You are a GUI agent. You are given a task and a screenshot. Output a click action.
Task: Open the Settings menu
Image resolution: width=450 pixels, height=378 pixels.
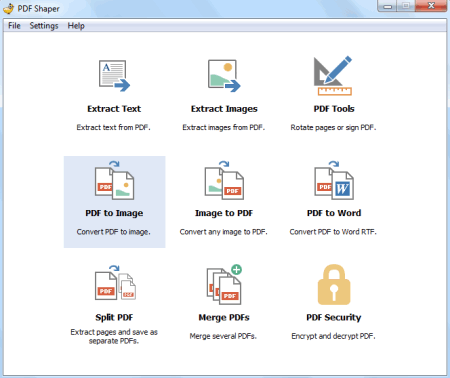click(44, 26)
